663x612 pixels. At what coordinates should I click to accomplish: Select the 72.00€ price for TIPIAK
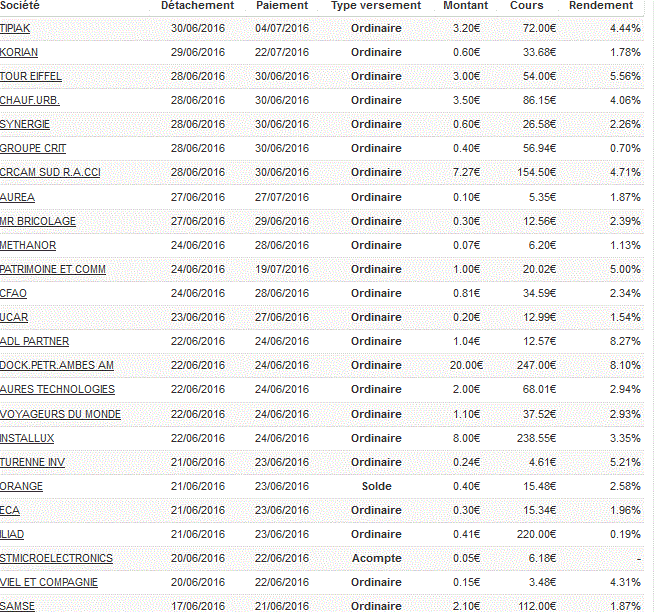click(540, 28)
